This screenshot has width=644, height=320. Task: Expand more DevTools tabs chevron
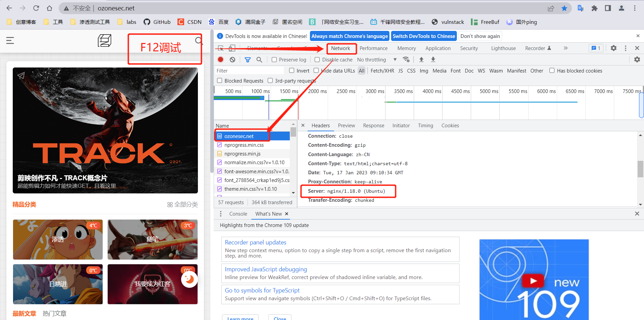[x=566, y=48]
